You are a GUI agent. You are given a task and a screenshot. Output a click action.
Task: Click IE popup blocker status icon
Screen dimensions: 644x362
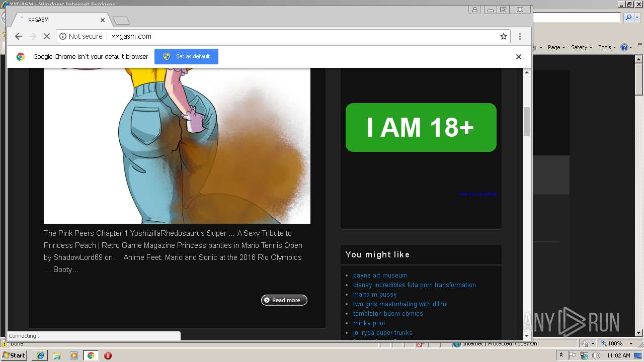(x=420, y=344)
